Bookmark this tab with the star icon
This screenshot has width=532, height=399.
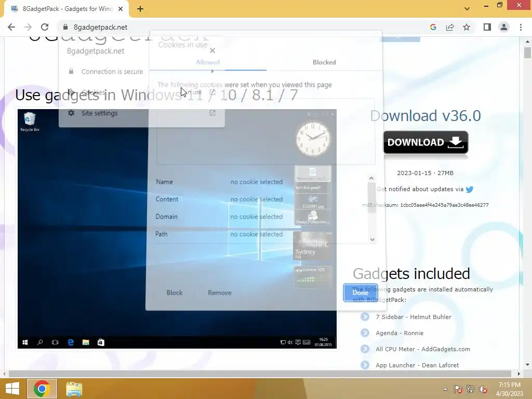pos(467,27)
